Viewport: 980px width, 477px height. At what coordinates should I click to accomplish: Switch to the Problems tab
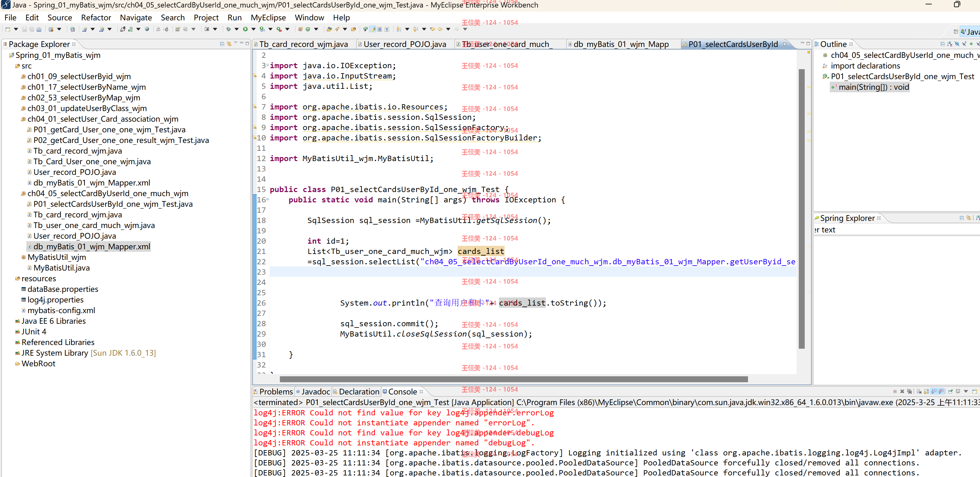point(273,392)
